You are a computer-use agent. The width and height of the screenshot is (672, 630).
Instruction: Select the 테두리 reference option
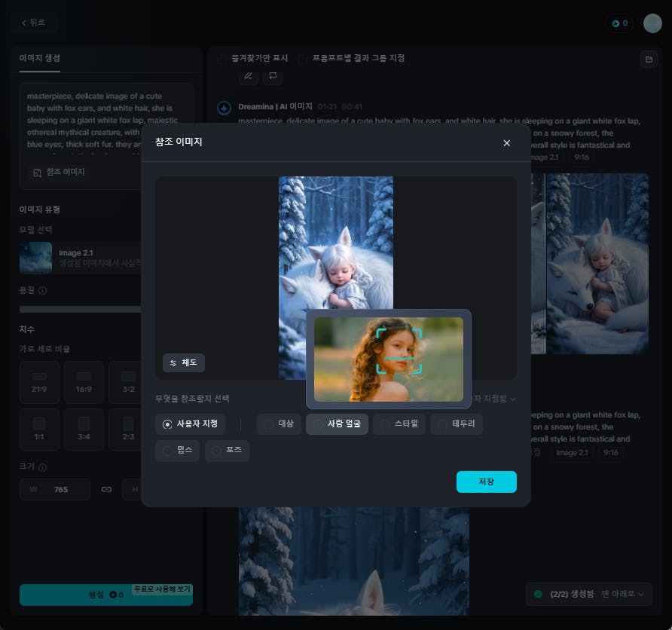[457, 424]
